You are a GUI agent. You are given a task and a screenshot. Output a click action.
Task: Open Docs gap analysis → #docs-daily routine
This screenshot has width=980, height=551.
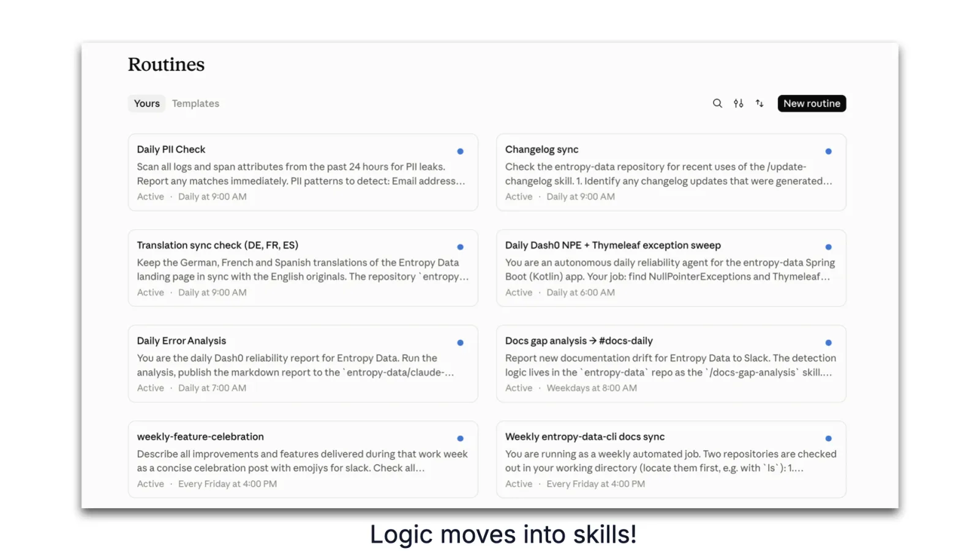(671, 364)
